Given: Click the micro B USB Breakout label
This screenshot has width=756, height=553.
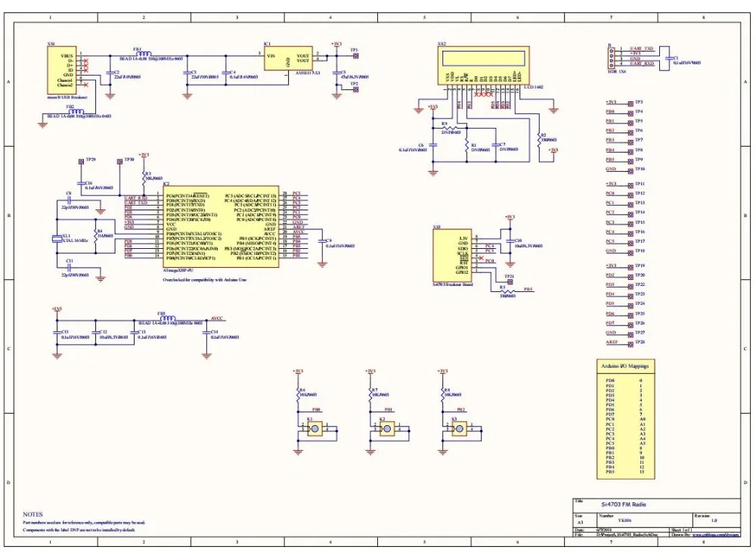Looking at the screenshot, I should tap(67, 98).
